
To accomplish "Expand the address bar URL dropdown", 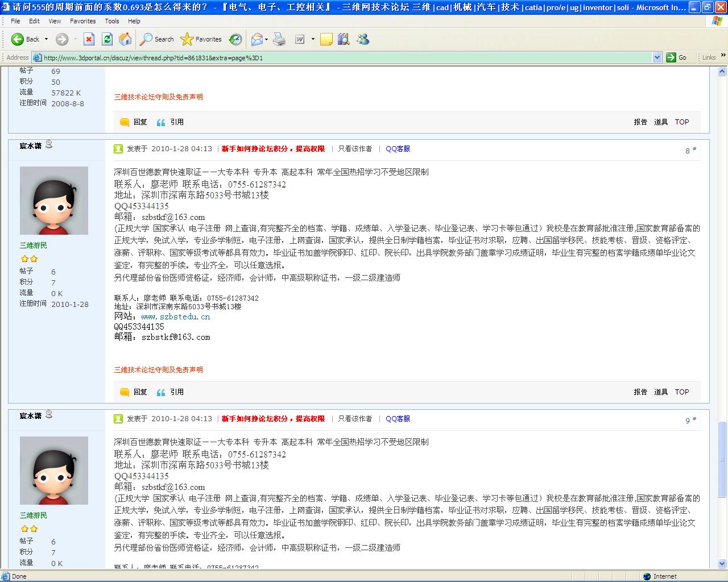I will tap(657, 57).
